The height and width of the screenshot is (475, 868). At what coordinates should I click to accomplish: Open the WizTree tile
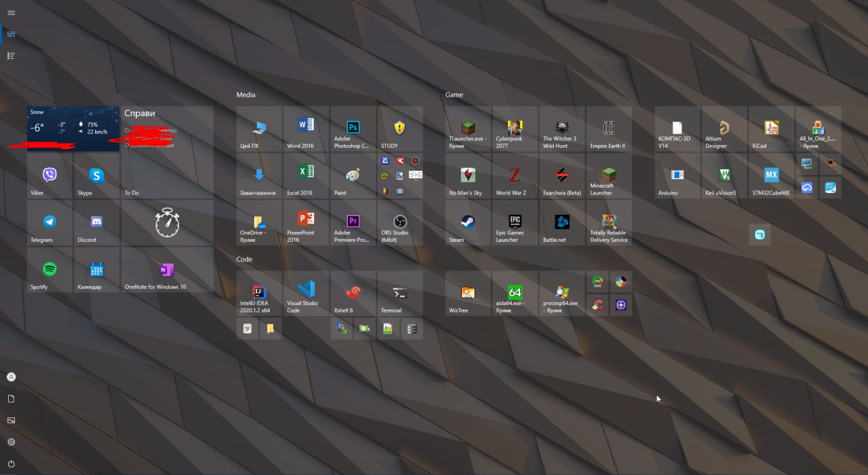[x=468, y=293]
